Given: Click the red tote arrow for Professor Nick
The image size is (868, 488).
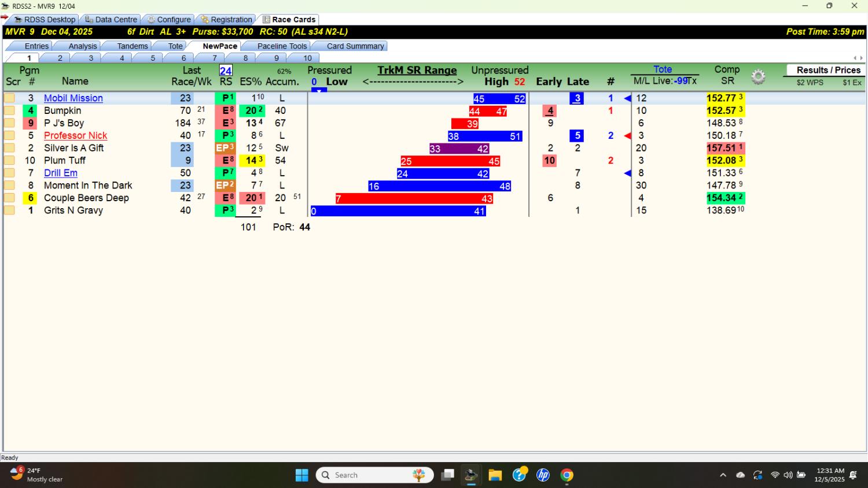Looking at the screenshot, I should tap(627, 136).
